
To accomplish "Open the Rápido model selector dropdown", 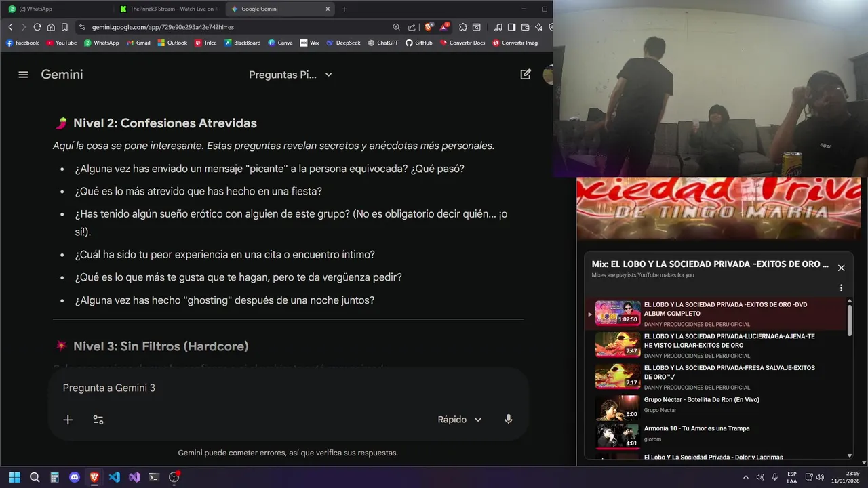I will point(459,420).
